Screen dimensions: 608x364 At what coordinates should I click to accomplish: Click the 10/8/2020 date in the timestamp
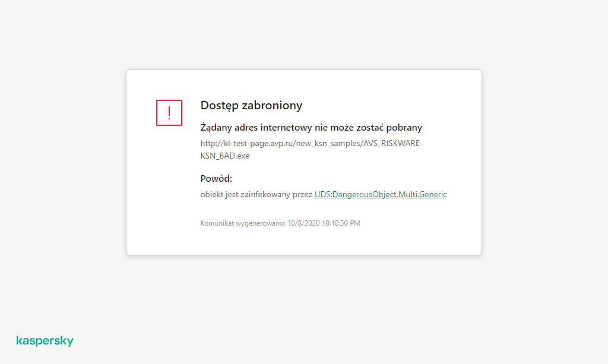click(303, 223)
